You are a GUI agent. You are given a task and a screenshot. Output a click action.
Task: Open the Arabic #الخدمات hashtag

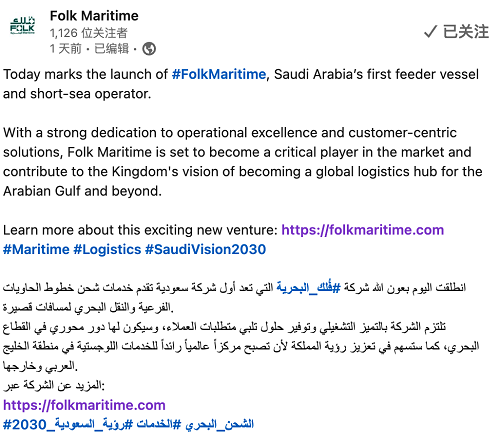tap(159, 425)
